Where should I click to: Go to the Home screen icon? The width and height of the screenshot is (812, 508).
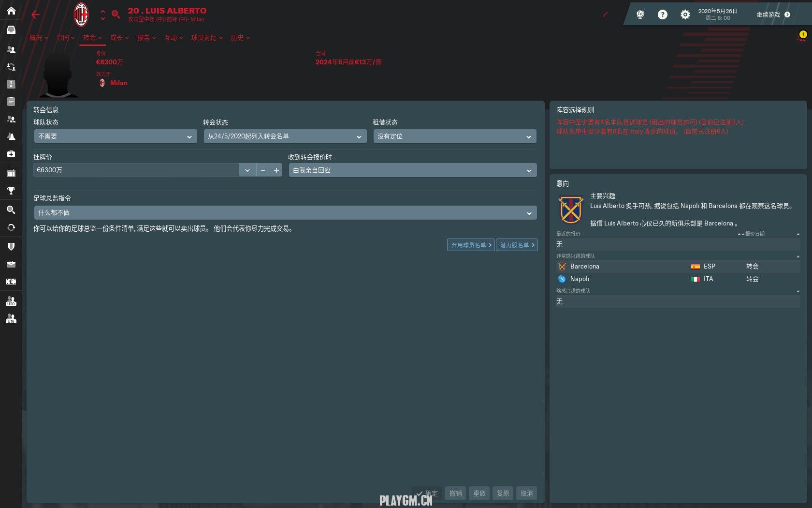click(x=11, y=11)
